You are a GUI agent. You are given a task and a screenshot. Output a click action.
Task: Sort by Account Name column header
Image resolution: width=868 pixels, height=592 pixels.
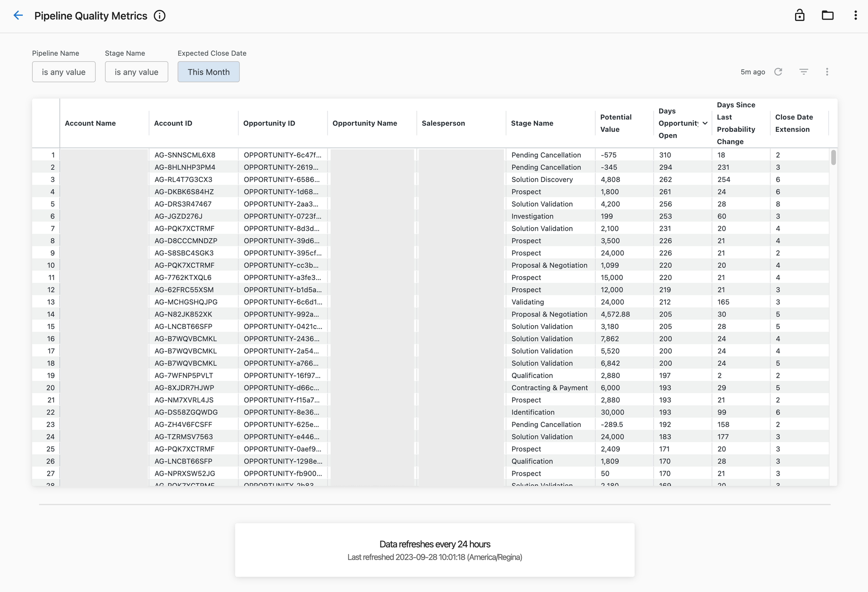90,123
